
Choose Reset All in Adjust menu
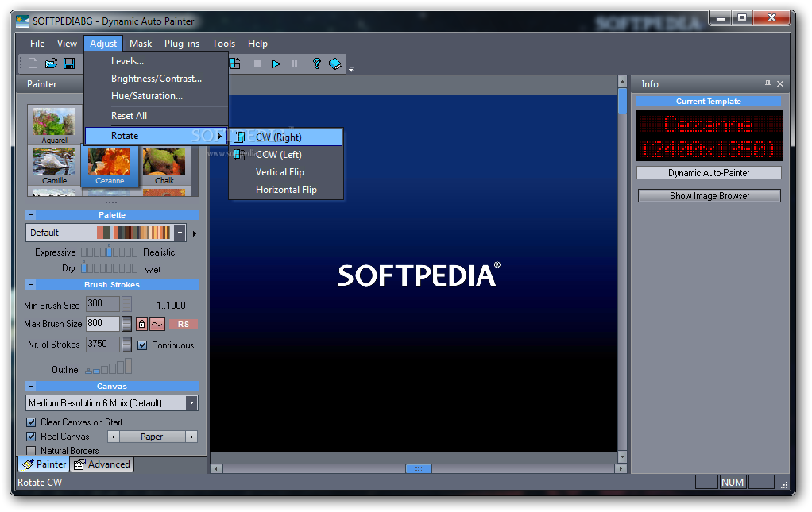(x=157, y=116)
